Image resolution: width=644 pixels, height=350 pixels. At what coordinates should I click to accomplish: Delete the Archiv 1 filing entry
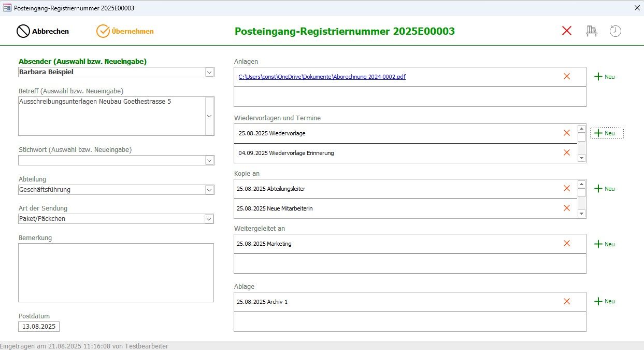point(566,301)
